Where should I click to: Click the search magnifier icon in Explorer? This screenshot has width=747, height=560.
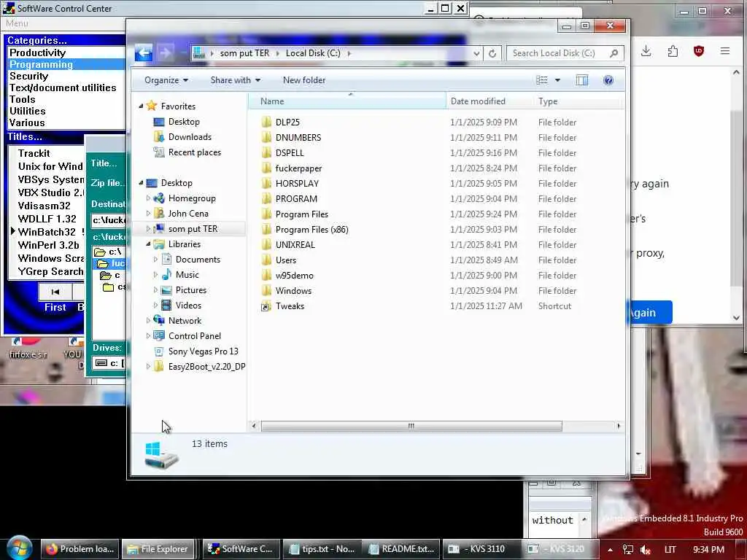pos(614,53)
